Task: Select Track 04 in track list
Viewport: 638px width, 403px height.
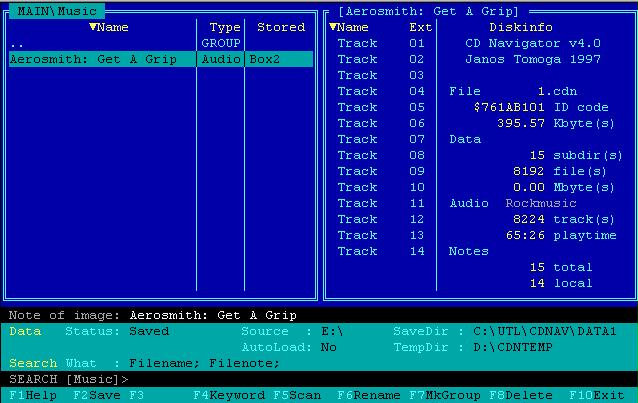Action: 381,91
